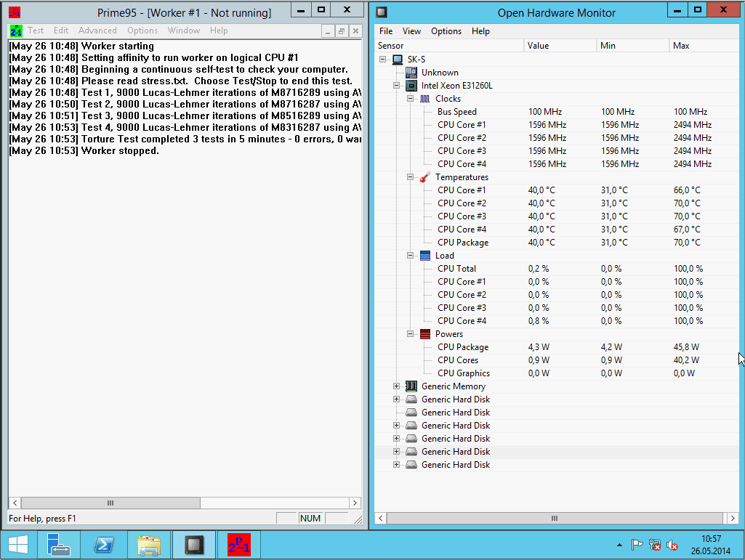Select the CPU Package temperature row
Viewport: 745px width, 560px height.
[556, 243]
